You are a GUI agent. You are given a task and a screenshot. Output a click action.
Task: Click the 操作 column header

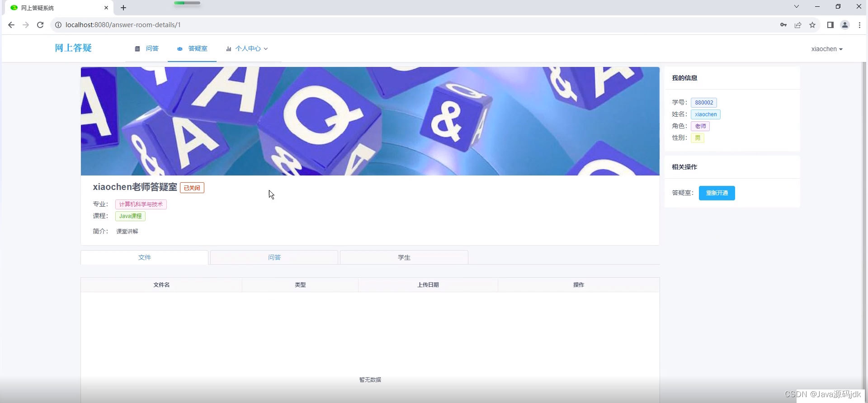[x=579, y=285]
